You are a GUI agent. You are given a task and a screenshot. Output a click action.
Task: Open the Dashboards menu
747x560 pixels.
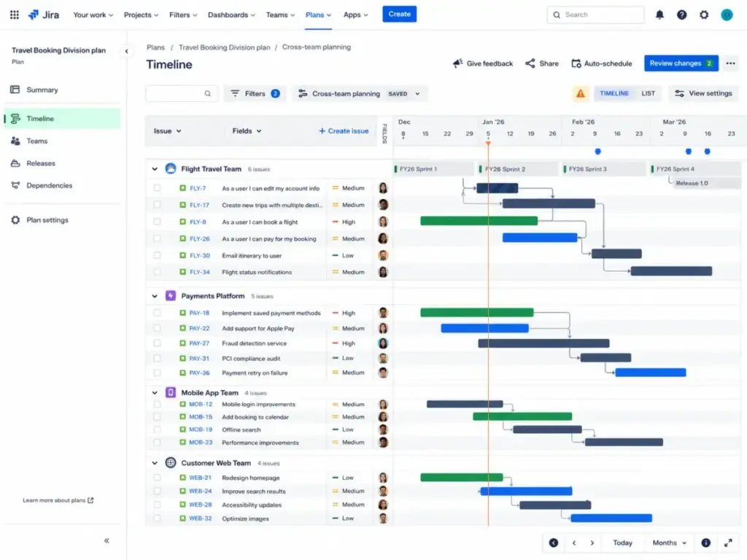pos(231,15)
